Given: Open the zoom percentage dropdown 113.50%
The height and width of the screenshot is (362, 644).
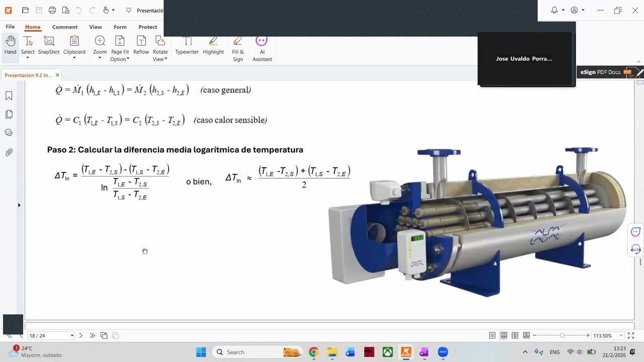Looking at the screenshot, I should click(621, 335).
